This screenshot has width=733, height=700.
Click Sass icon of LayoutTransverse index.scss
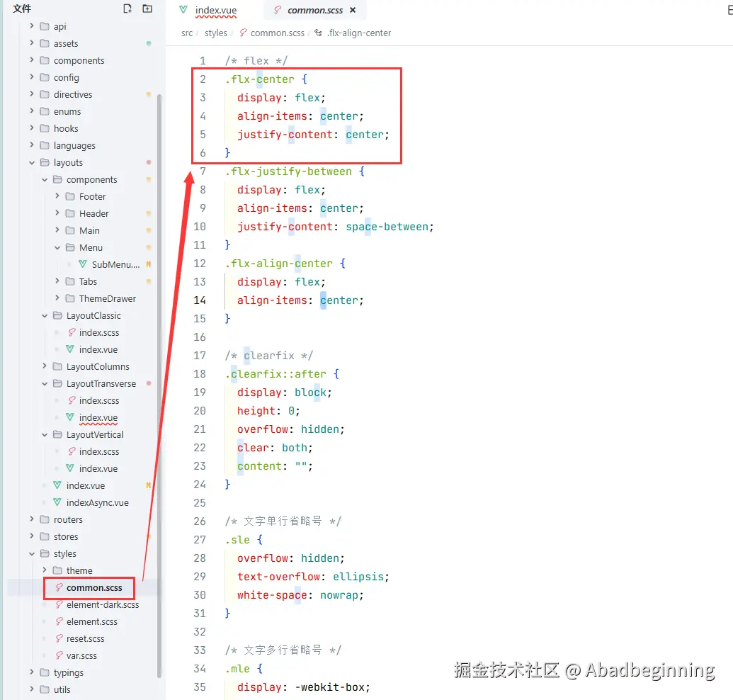coord(72,400)
